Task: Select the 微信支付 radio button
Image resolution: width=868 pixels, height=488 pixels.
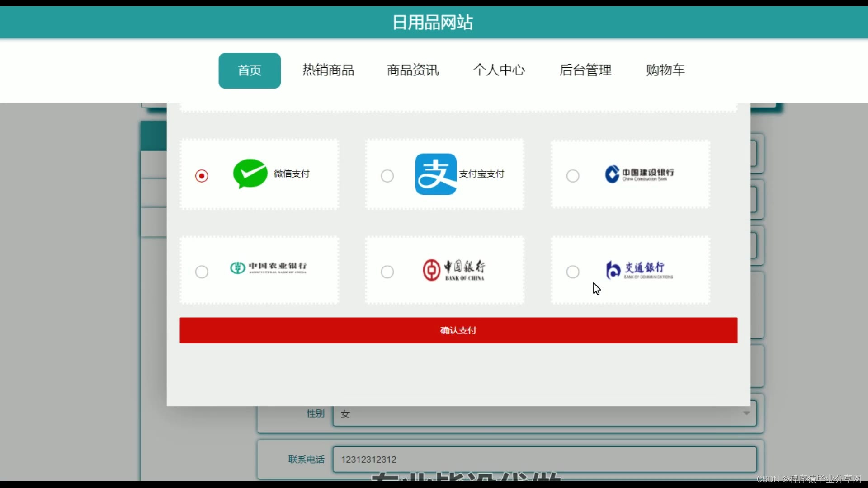Action: pos(202,176)
